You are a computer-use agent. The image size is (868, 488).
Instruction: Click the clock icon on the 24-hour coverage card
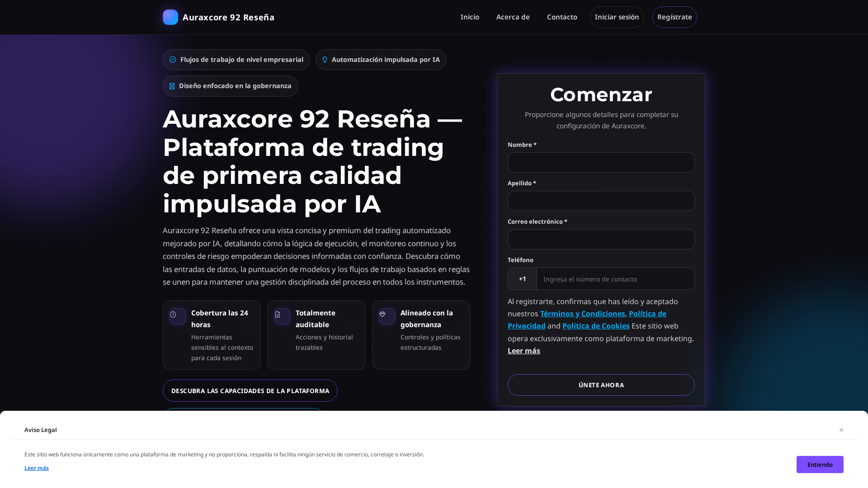pos(177,316)
